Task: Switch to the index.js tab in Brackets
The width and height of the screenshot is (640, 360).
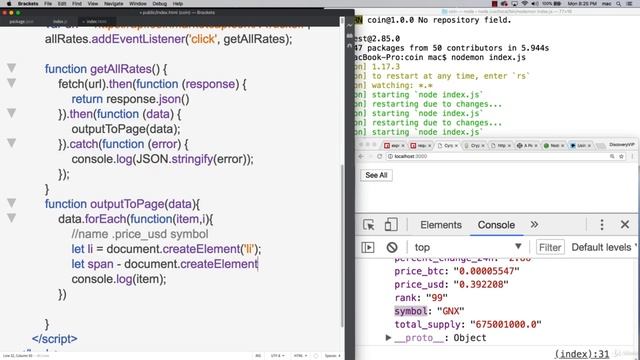Action: click(60, 21)
